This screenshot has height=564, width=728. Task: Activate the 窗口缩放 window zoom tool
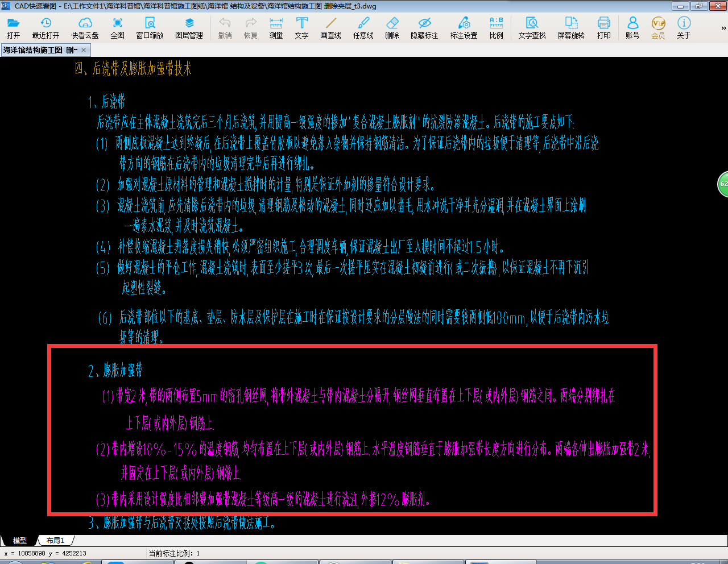150,27
